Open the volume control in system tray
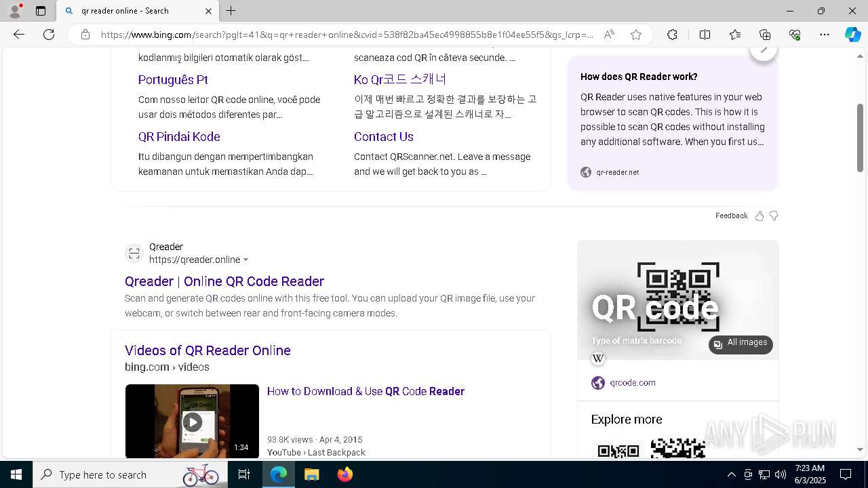Viewport: 868px width, 488px height. click(x=781, y=474)
